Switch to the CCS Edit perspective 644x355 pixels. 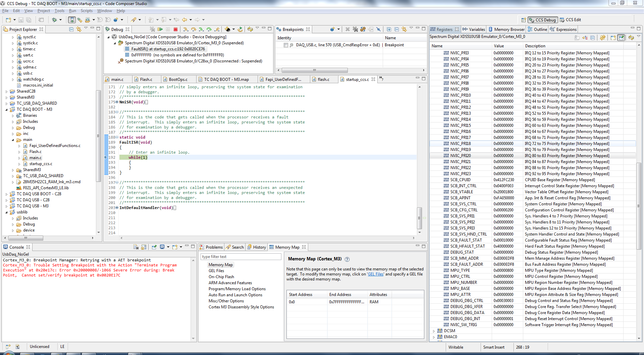click(570, 20)
